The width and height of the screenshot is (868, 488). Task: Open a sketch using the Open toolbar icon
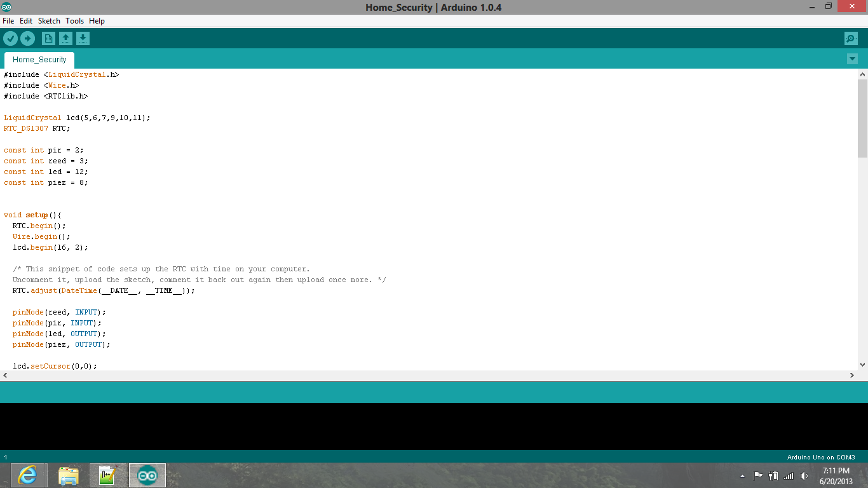coord(66,38)
